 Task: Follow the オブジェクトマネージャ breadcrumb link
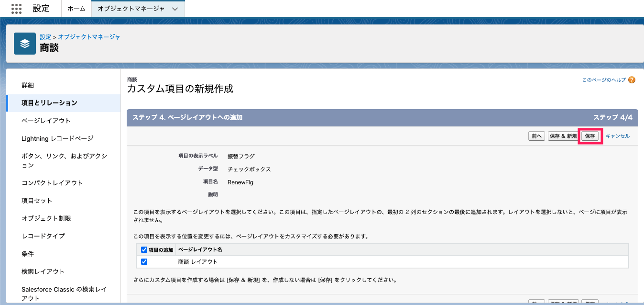tap(89, 37)
